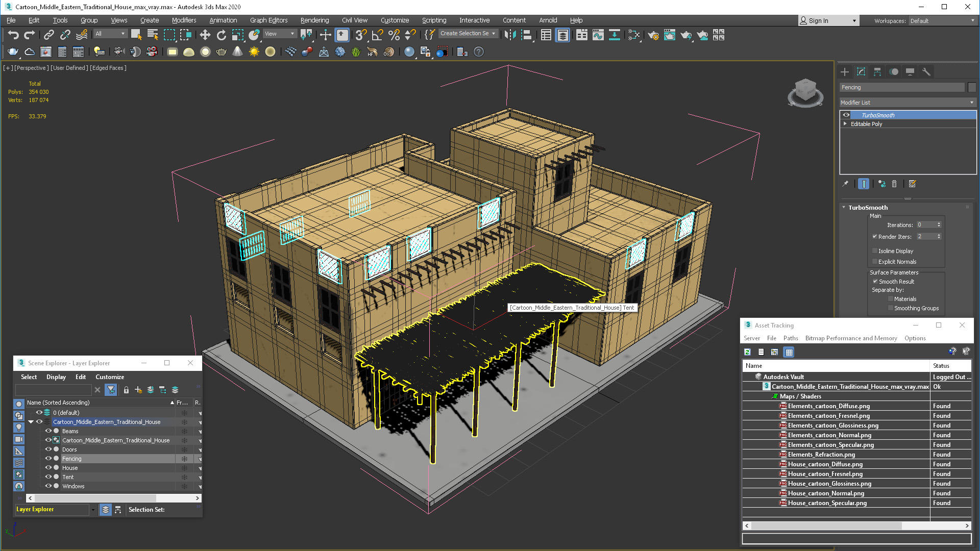Activate the Bind to Space Warp tool
The image size is (980, 551).
(82, 35)
